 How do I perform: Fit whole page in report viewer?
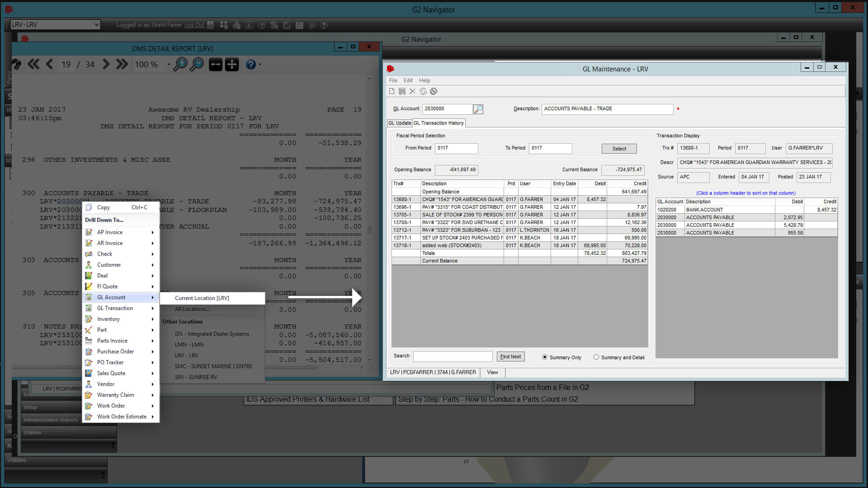[232, 64]
